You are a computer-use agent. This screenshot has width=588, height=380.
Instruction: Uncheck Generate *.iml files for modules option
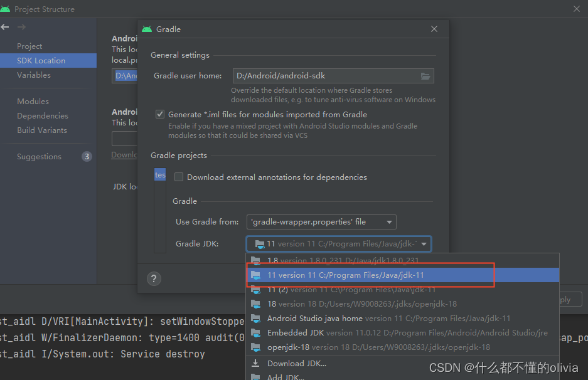[x=160, y=114]
